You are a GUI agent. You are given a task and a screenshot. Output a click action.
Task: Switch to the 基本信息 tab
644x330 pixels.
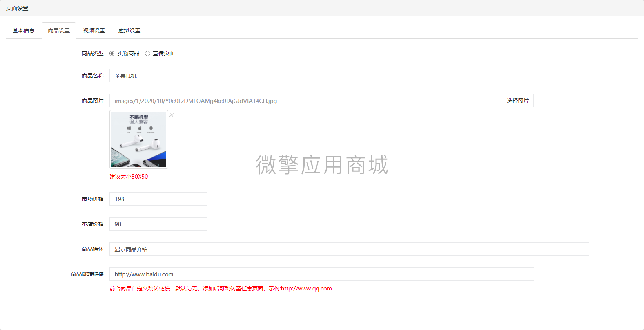pos(24,31)
